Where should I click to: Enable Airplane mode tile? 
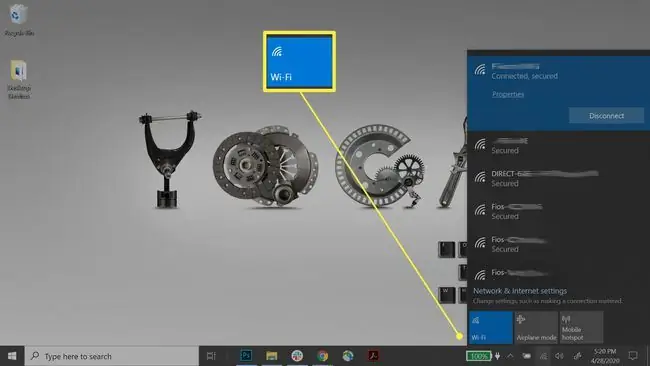[x=536, y=327]
